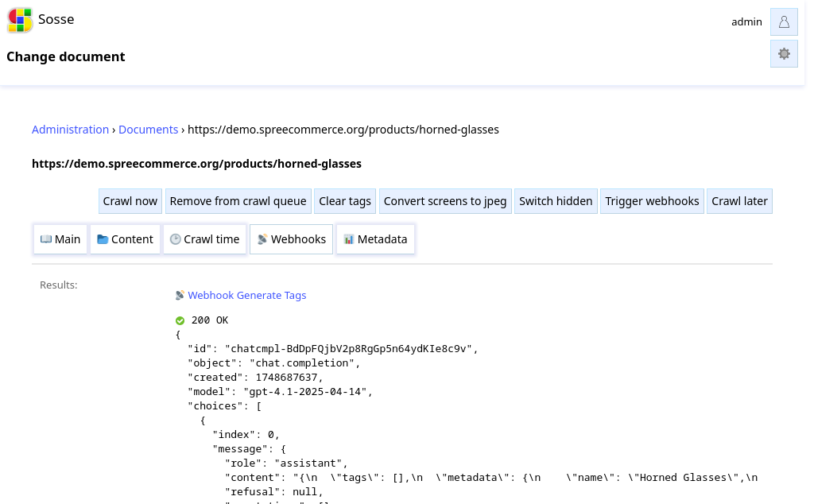
Task: Open the user profile icon
Action: (x=784, y=21)
